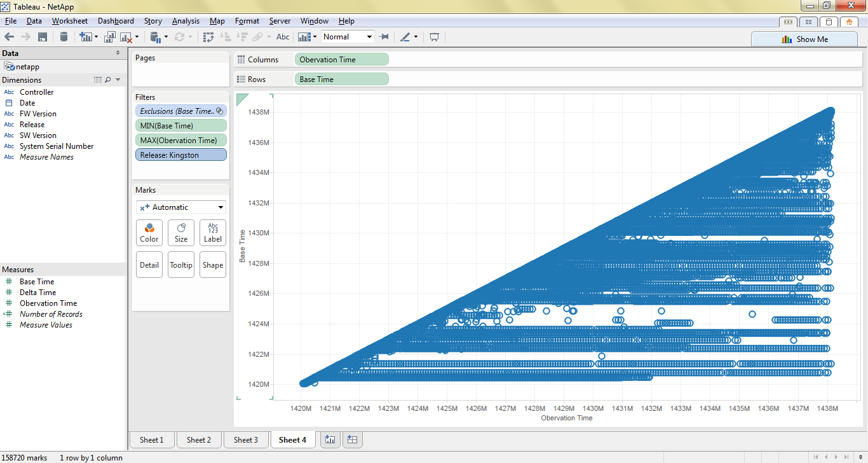This screenshot has height=463, width=868.
Task: Select the System Serial Number dimension
Action: pyautogui.click(x=57, y=146)
